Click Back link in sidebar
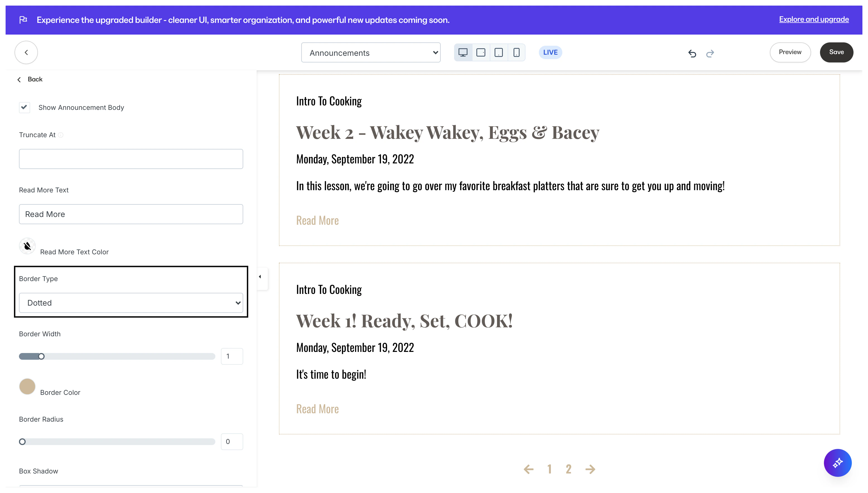This screenshot has height=493, width=868. pyautogui.click(x=30, y=79)
